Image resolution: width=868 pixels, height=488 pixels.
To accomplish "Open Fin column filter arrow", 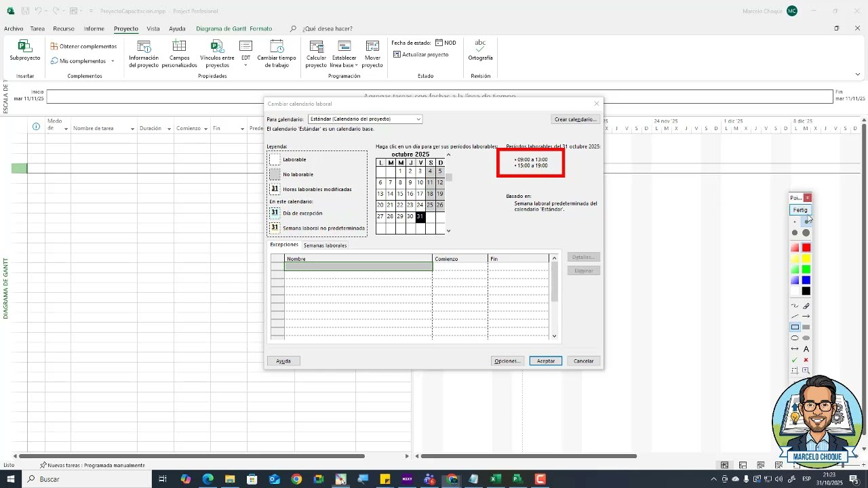I will click(242, 129).
